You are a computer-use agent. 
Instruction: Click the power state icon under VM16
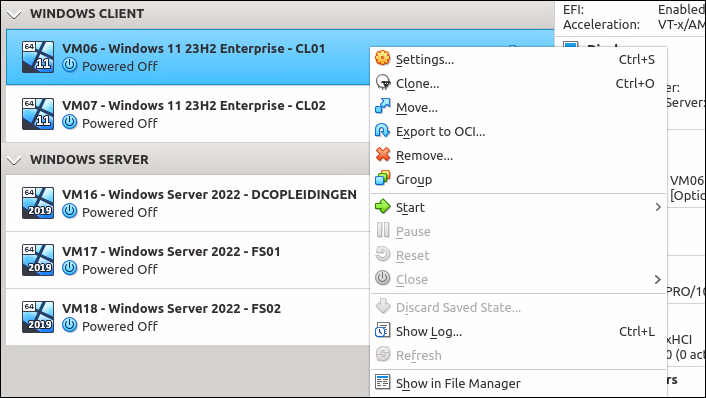[69, 211]
